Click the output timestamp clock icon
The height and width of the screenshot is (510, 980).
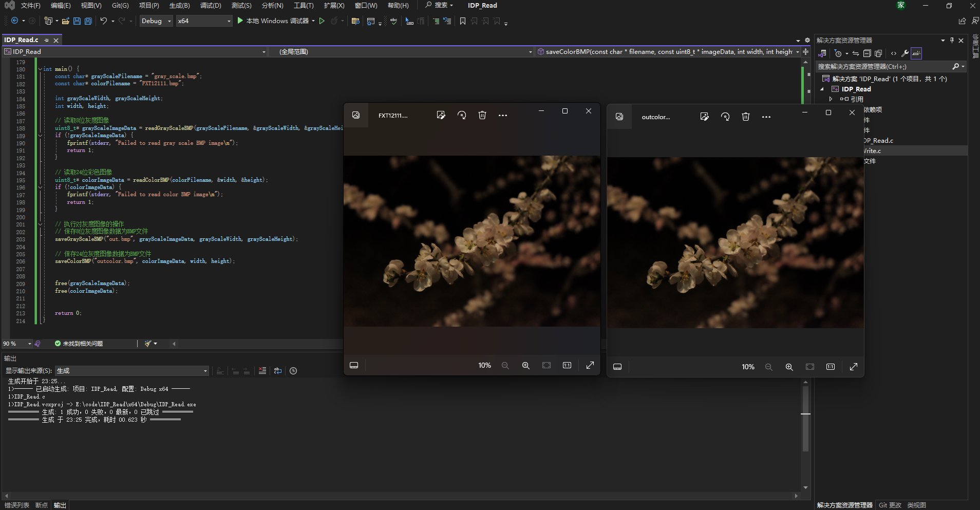[x=293, y=371]
